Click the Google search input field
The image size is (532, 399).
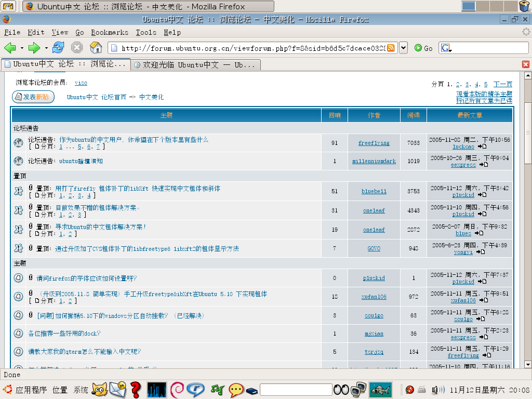(490, 48)
